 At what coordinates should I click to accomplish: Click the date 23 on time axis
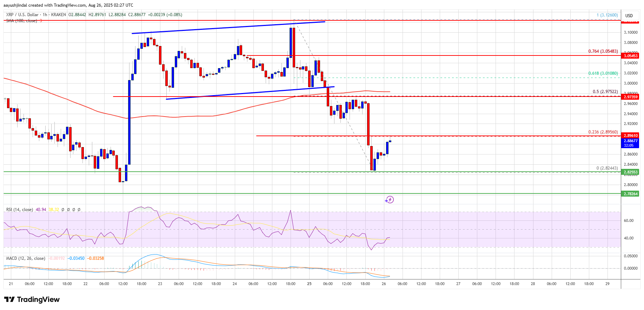pyautogui.click(x=160, y=284)
